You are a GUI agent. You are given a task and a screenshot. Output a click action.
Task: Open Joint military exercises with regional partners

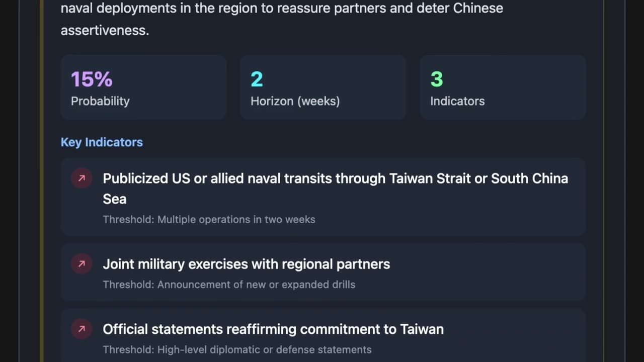click(246, 264)
